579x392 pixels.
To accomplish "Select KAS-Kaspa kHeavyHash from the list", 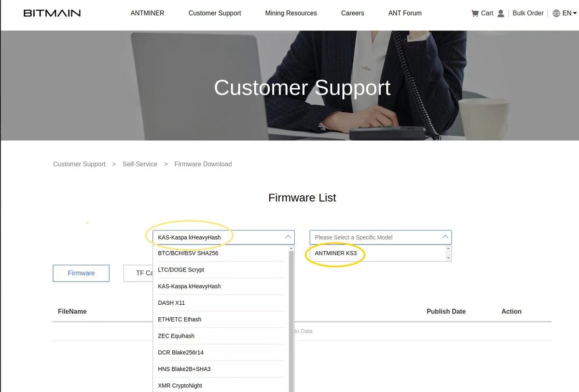I will tap(221, 286).
